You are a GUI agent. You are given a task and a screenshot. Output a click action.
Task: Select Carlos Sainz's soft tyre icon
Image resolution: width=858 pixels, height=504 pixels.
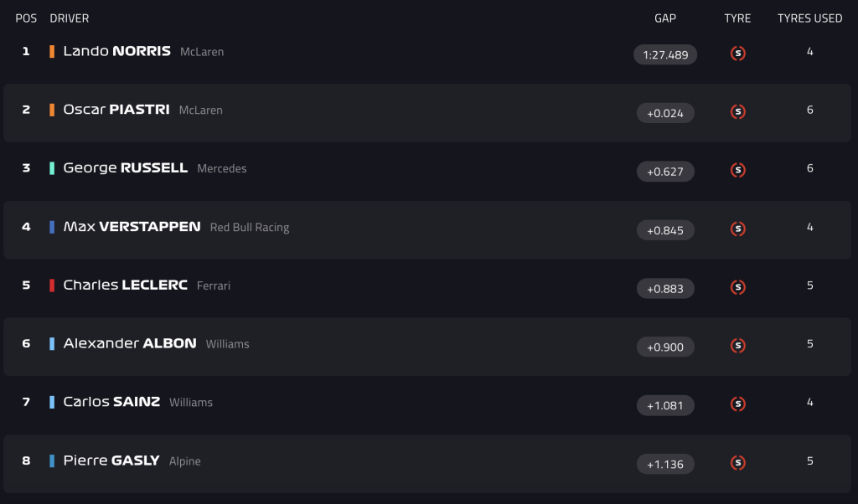(737, 404)
